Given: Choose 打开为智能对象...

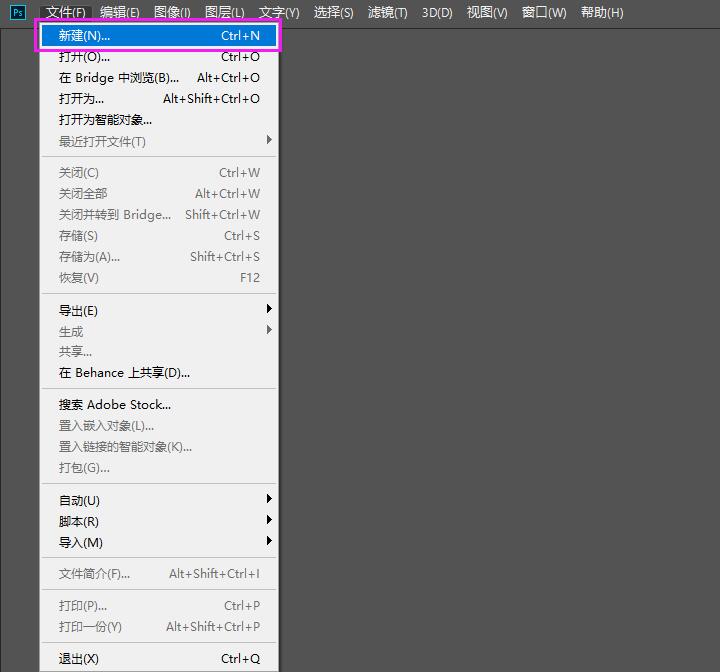Looking at the screenshot, I should tap(159, 120).
